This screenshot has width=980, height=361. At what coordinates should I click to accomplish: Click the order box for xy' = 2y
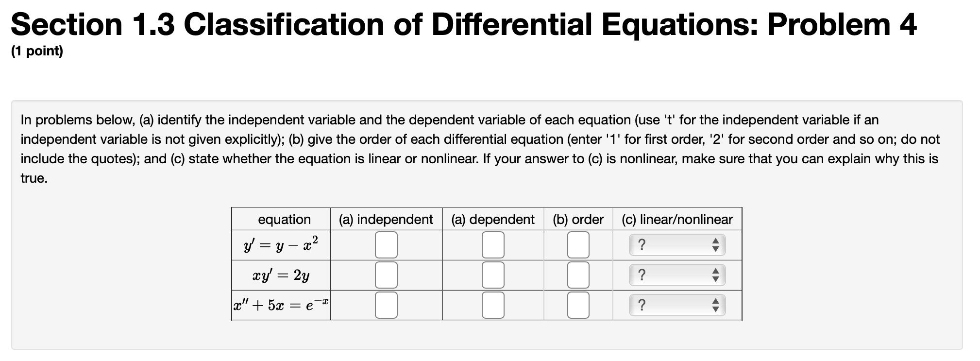click(x=579, y=275)
